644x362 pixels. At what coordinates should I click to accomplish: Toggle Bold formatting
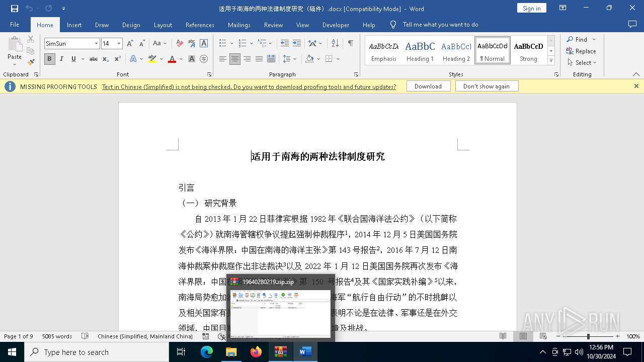point(49,59)
